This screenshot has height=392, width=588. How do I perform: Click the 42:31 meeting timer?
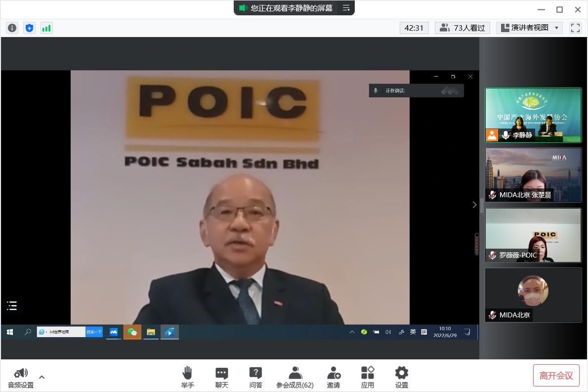coord(414,28)
